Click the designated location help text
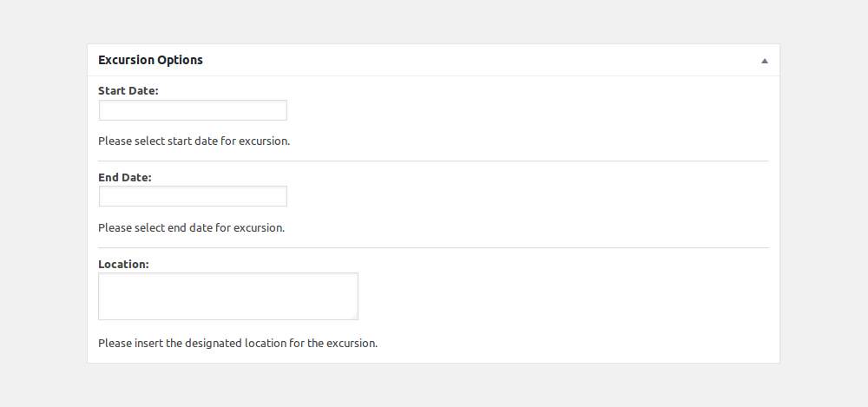This screenshot has width=868, height=407. coord(238,344)
